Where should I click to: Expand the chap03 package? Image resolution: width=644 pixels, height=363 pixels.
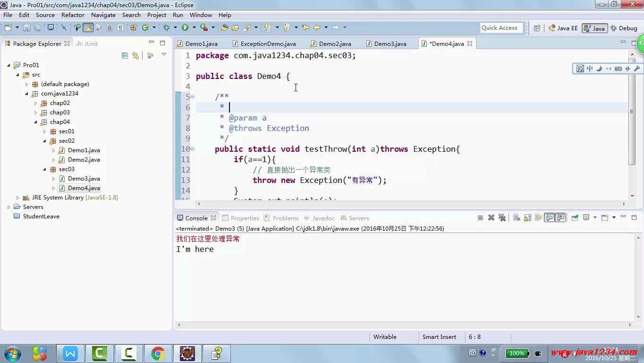35,112
